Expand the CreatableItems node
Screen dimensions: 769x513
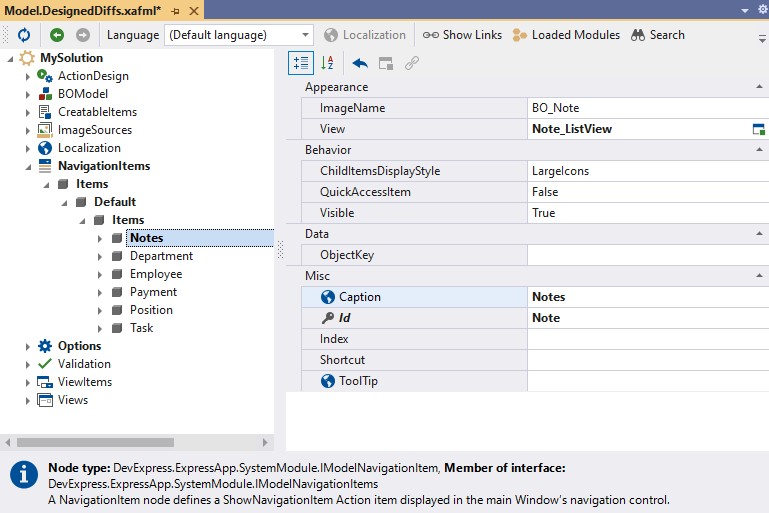coord(27,112)
